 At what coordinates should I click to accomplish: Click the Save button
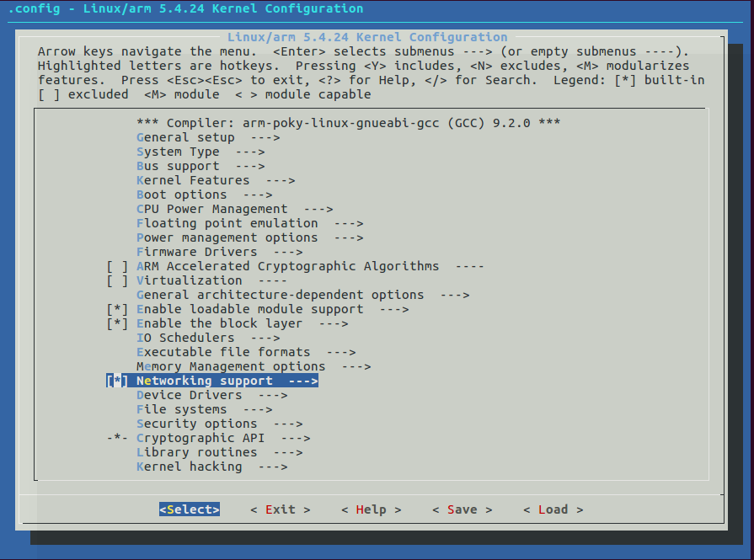click(462, 509)
